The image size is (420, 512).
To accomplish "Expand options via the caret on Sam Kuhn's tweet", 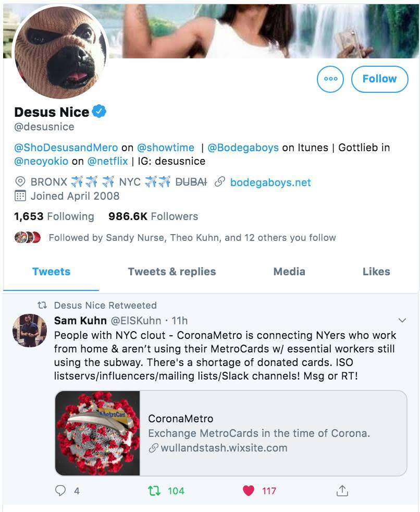I will [402, 321].
